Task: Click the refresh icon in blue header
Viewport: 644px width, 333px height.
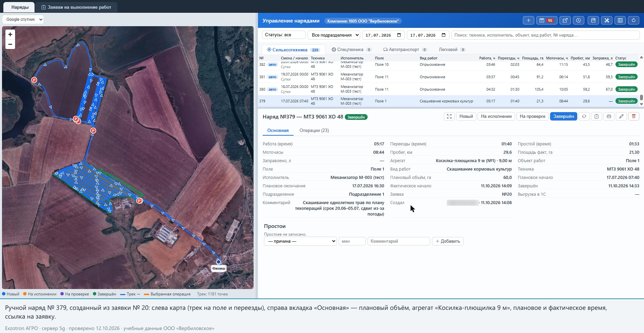Action: tap(634, 20)
